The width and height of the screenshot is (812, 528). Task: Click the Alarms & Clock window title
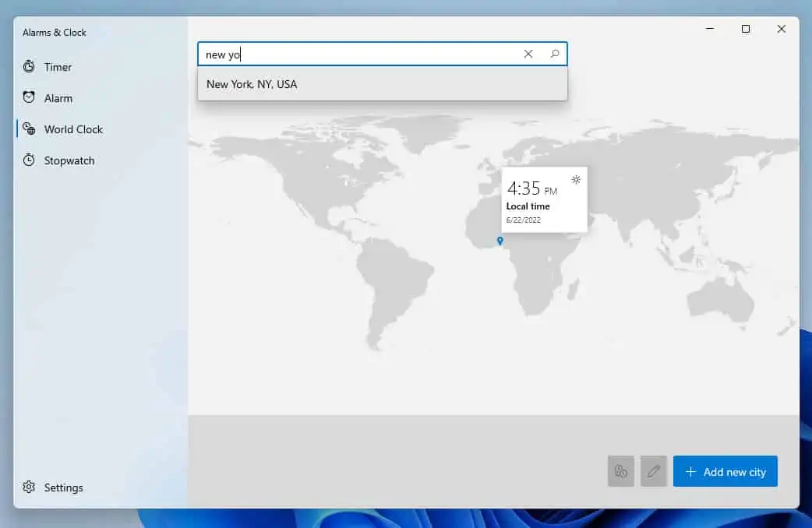click(x=55, y=33)
